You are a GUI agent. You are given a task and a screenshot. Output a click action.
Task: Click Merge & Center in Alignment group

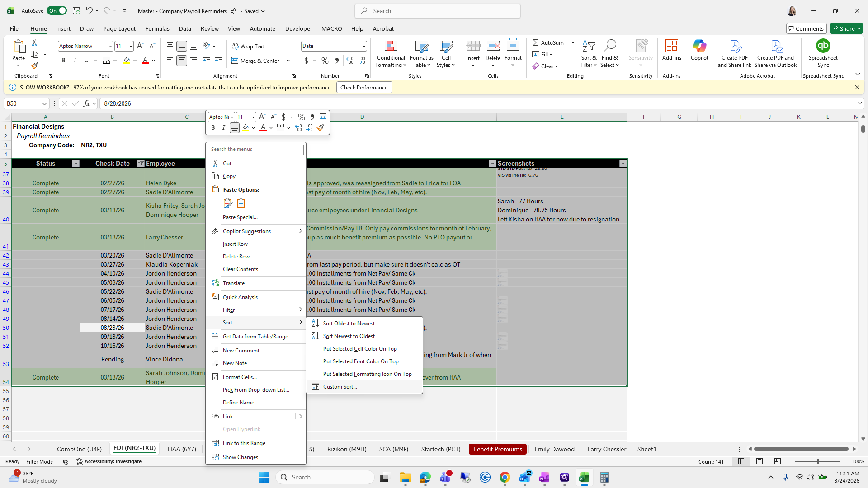(x=256, y=61)
